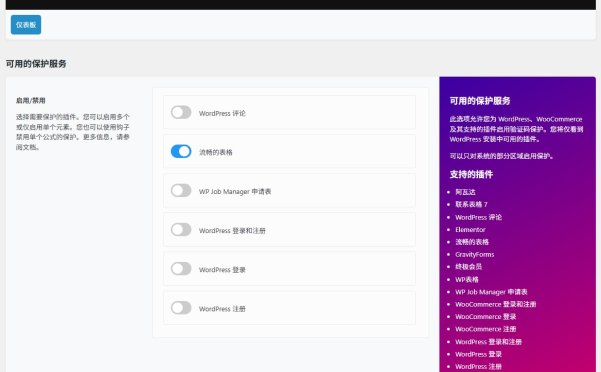This screenshot has height=372, width=601.
Task: Click the 可以只对系统的部分区域启用保护 sentence
Action: pos(501,156)
